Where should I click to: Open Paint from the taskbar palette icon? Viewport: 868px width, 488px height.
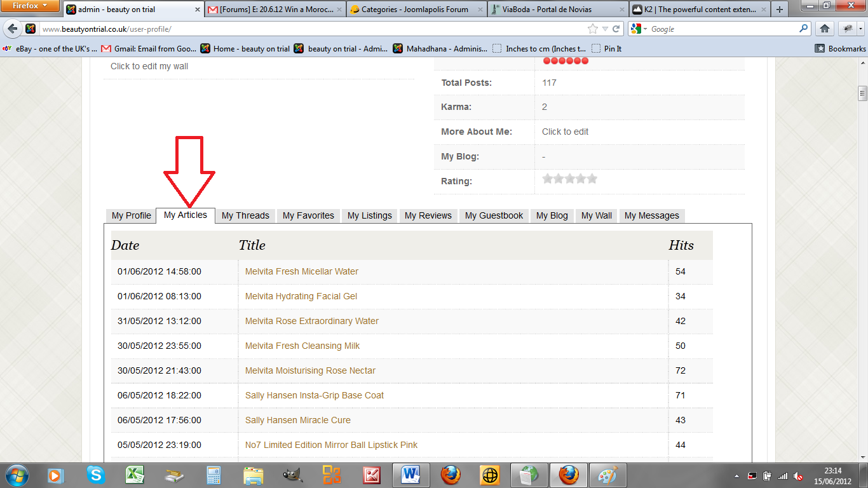(x=608, y=475)
